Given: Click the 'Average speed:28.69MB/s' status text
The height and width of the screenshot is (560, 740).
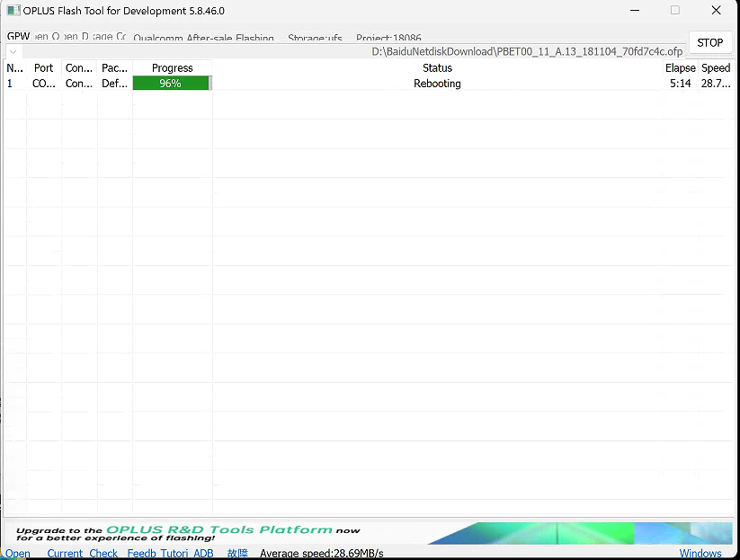Looking at the screenshot, I should tap(321, 554).
